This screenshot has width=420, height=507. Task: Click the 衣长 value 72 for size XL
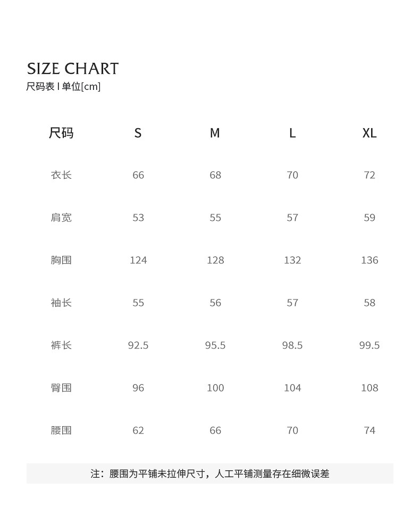tap(369, 175)
